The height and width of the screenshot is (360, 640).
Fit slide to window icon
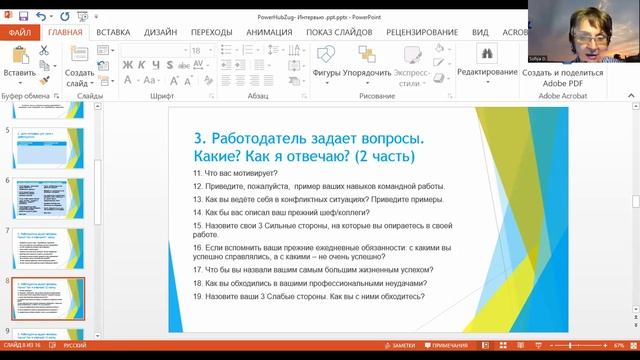click(634, 345)
